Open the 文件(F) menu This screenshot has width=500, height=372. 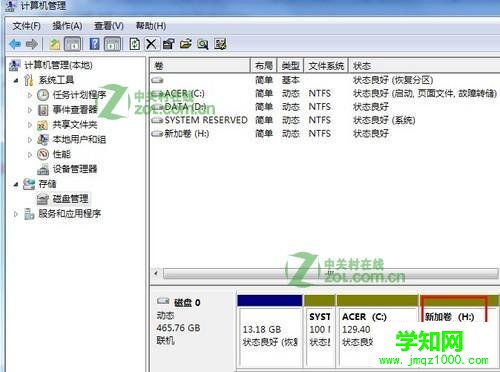26,26
